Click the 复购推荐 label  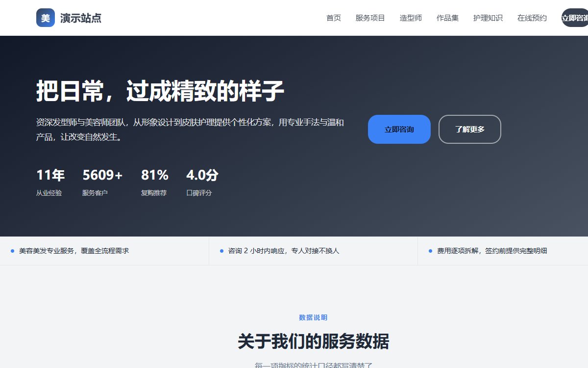tap(154, 193)
